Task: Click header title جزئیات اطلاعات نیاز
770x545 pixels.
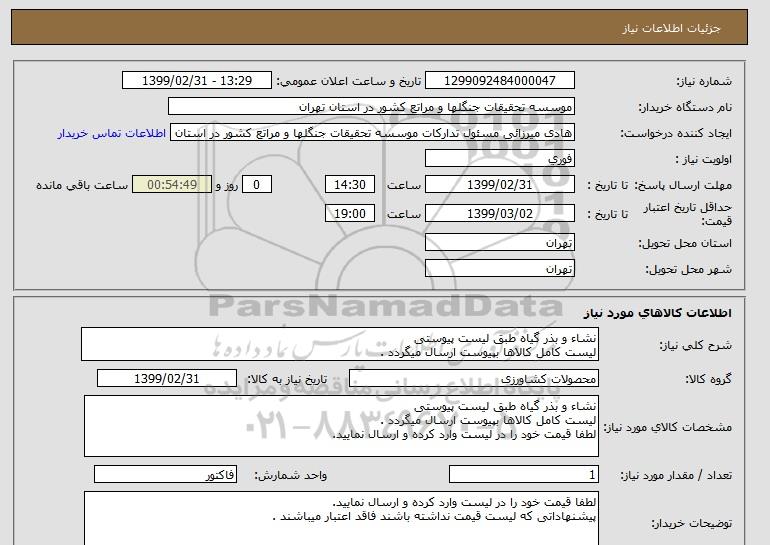Action: [x=671, y=28]
